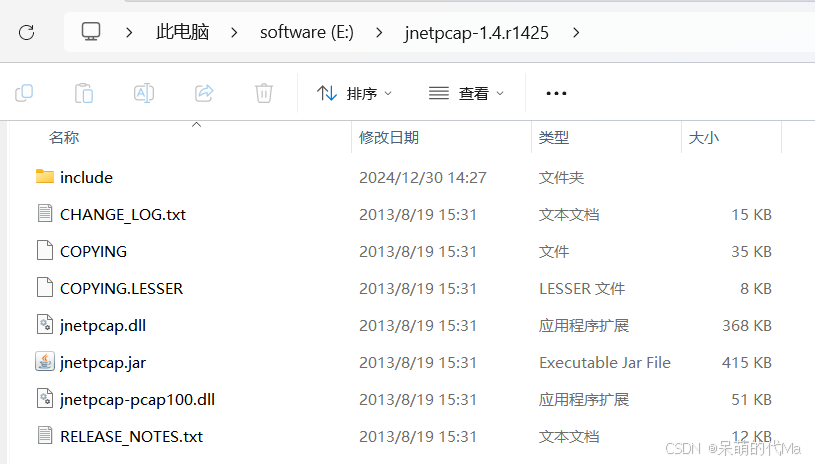Sort by the 名称 column header
This screenshot has height=464, width=815.
point(64,138)
